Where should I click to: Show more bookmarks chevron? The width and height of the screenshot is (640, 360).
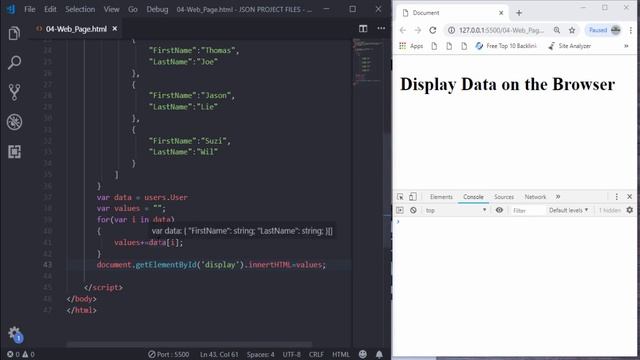(626, 46)
